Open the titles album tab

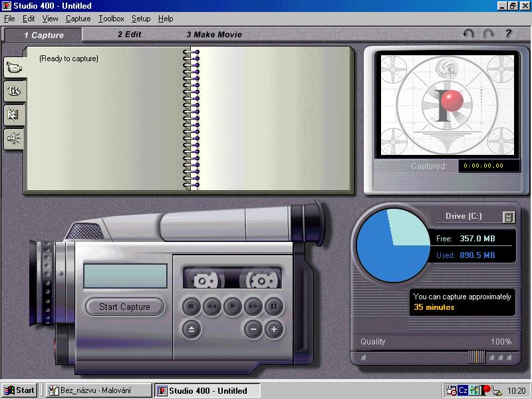pyautogui.click(x=14, y=91)
